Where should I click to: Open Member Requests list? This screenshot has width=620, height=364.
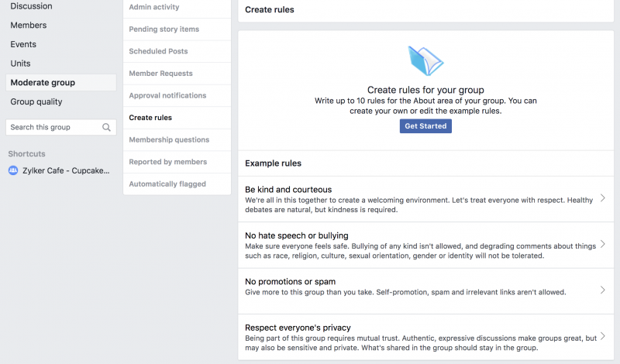tap(160, 74)
